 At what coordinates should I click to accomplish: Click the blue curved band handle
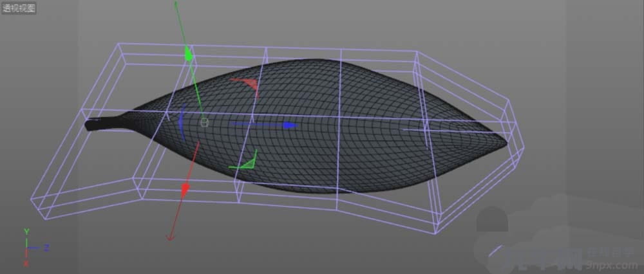[x=182, y=122]
